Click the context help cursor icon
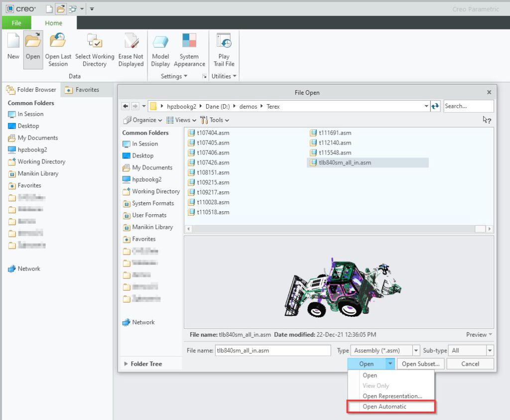The width and height of the screenshot is (510, 420). 487,120
